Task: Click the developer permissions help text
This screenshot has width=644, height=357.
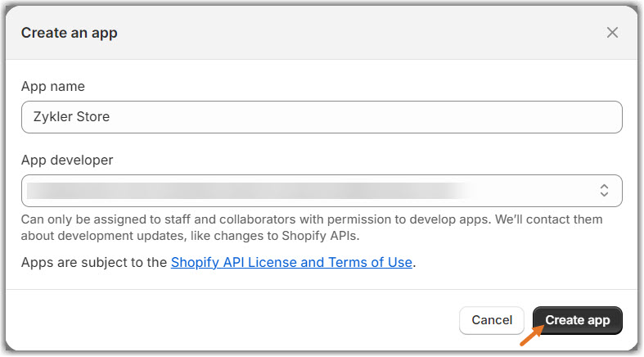Action: pyautogui.click(x=311, y=220)
